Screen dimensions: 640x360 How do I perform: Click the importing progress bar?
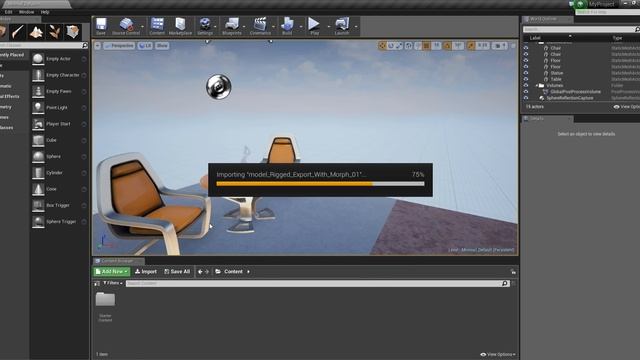[320, 184]
